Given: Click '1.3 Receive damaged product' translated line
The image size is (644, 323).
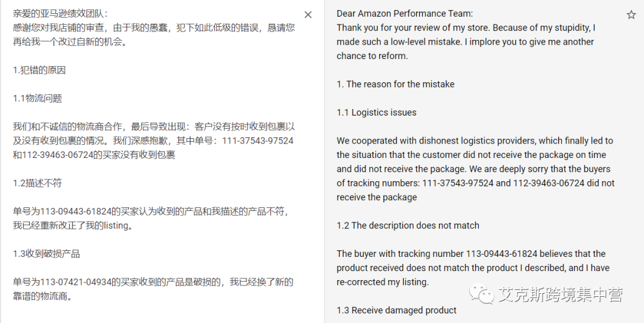Looking at the screenshot, I should point(397,310).
